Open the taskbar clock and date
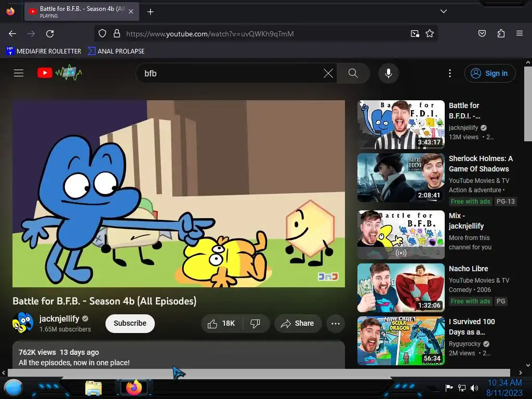 [x=504, y=388]
